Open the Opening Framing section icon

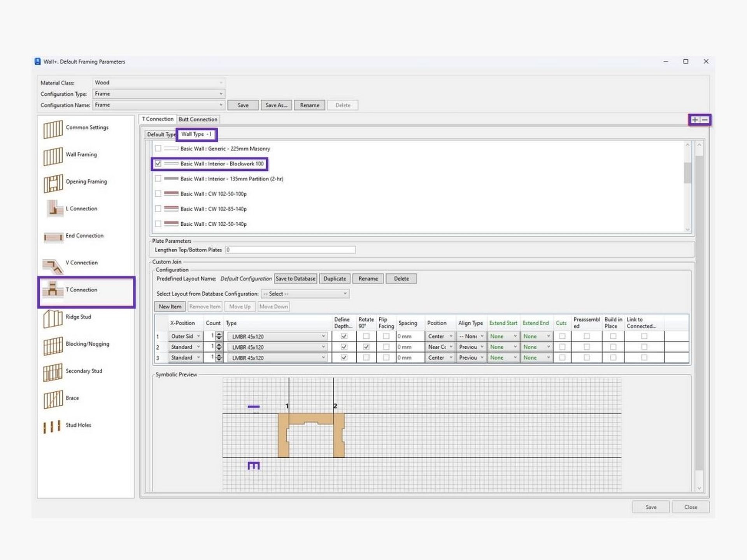pyautogui.click(x=53, y=184)
